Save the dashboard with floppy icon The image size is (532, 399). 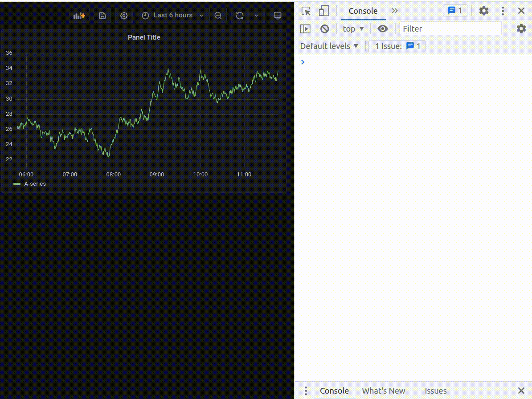[x=102, y=16]
